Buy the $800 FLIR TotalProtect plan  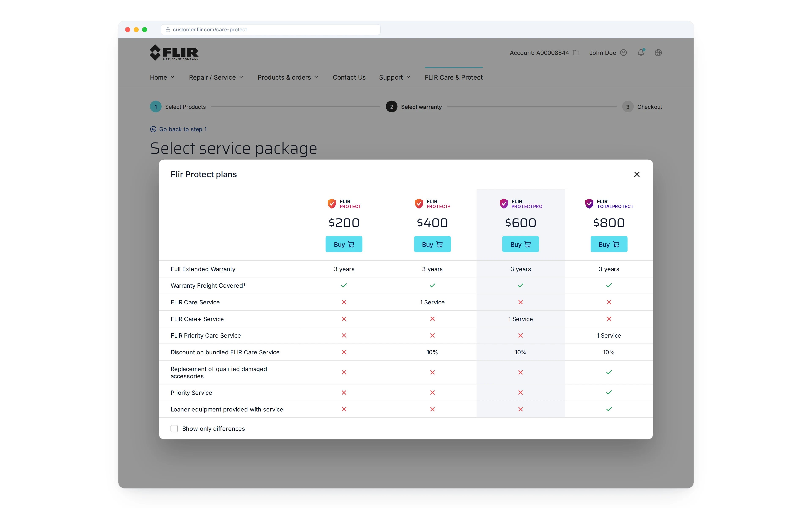pyautogui.click(x=609, y=244)
